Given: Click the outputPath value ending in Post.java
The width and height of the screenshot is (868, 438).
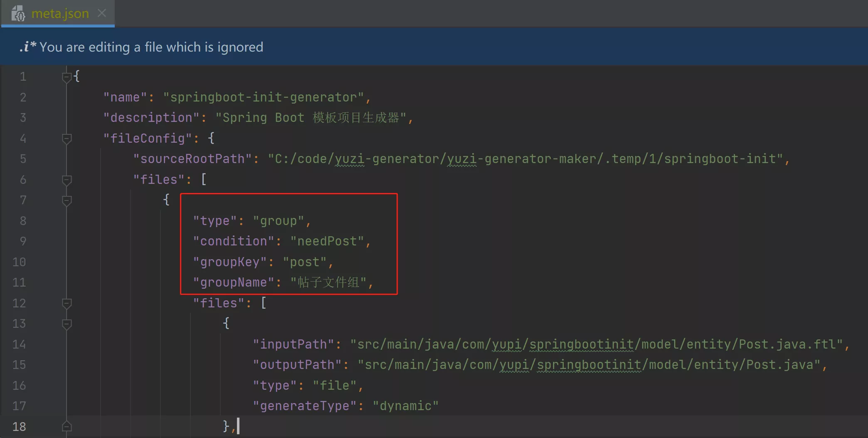Looking at the screenshot, I should coord(589,365).
